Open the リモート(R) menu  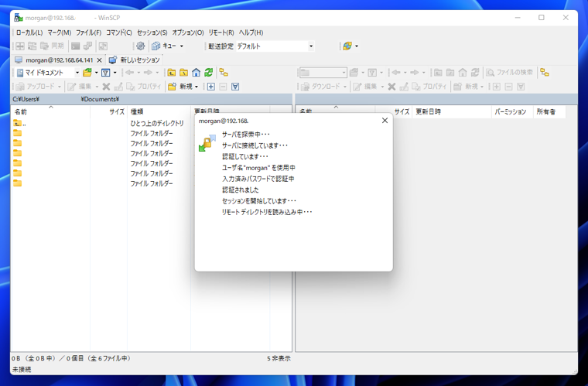pyautogui.click(x=221, y=32)
